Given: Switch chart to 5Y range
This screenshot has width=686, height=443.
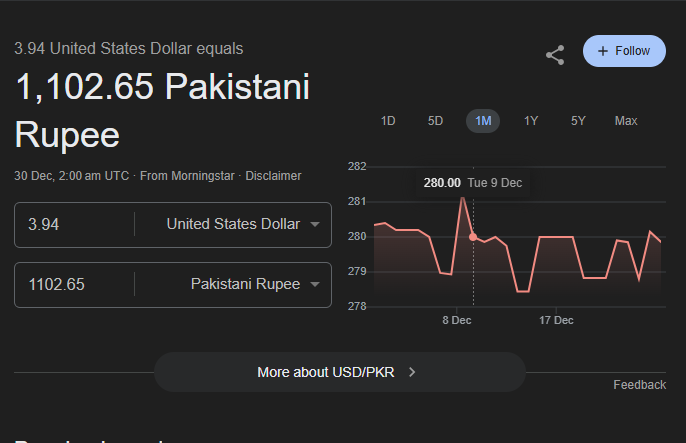Looking at the screenshot, I should [x=578, y=121].
